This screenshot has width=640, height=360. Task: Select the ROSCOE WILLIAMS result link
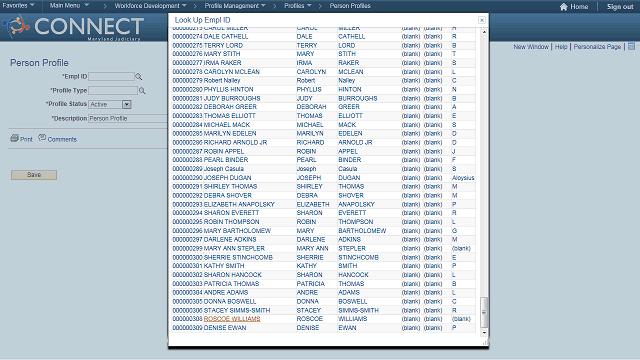tap(232, 319)
